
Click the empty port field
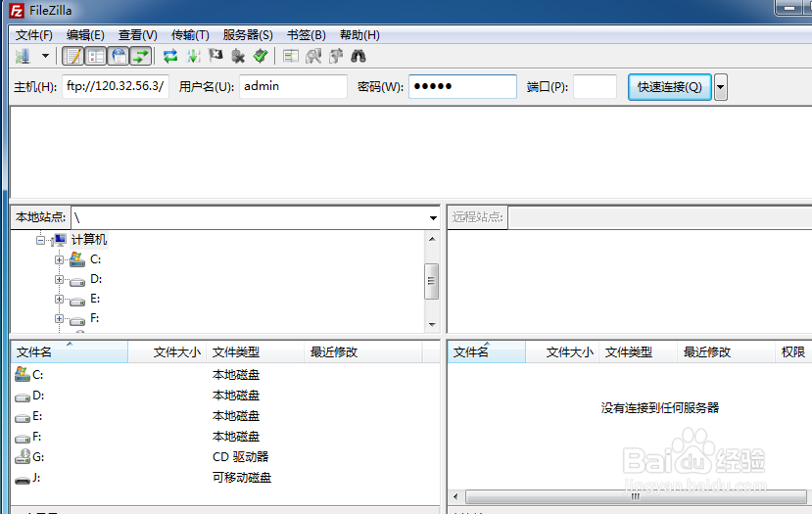[595, 86]
